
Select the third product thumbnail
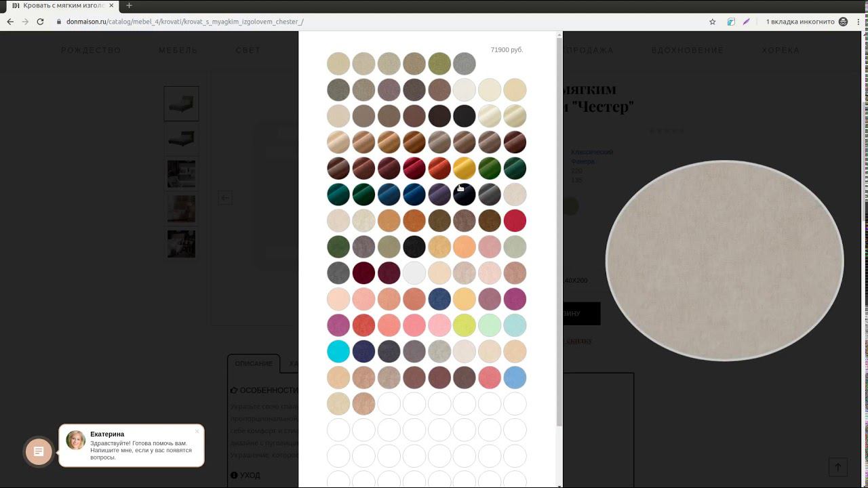[181, 174]
